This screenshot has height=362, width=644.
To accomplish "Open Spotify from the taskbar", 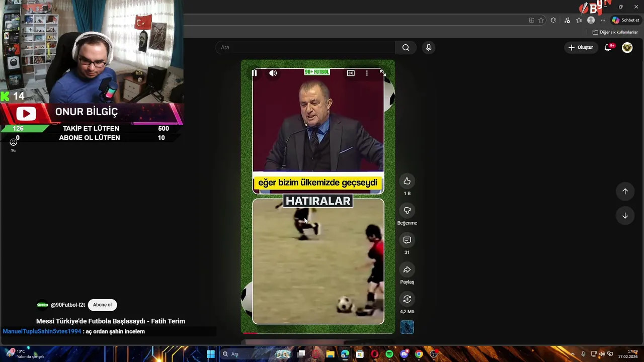I will click(389, 354).
